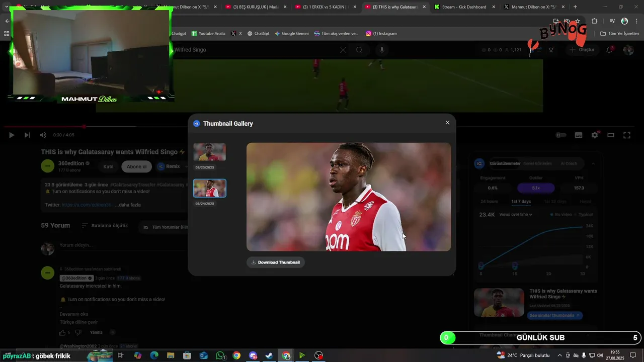This screenshot has width=644, height=362.
Task: Select the 24 hours time range
Action: tap(489, 202)
